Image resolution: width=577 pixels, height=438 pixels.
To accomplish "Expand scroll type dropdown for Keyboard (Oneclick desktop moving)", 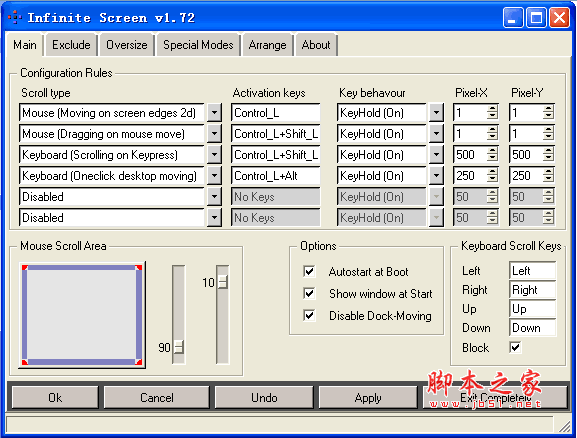I will click(x=214, y=176).
